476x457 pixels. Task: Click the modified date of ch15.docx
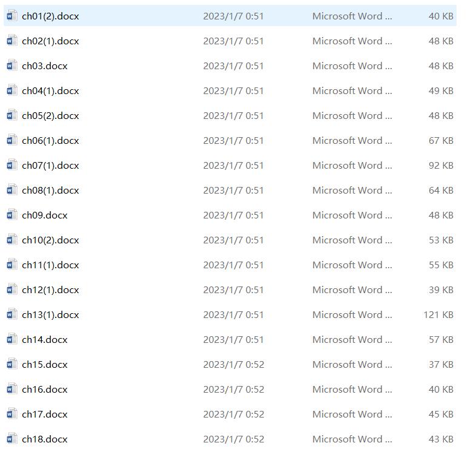point(233,365)
